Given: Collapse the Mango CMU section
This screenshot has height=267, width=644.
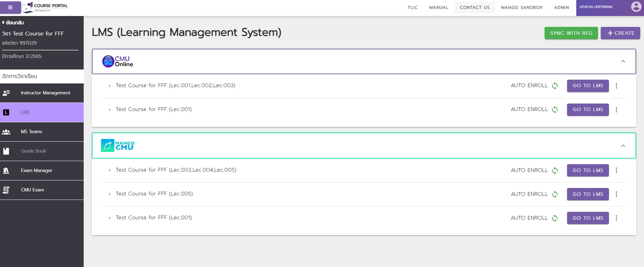Looking at the screenshot, I should tap(623, 146).
